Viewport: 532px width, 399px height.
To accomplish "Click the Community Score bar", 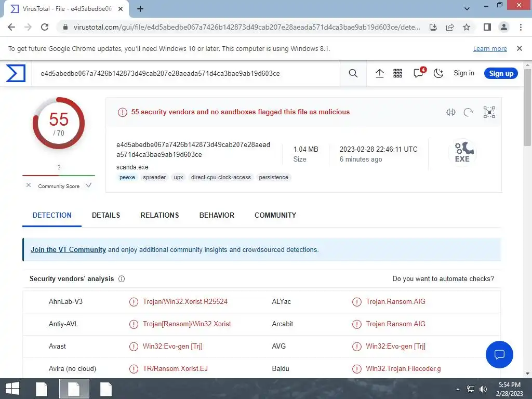I will tap(59, 176).
